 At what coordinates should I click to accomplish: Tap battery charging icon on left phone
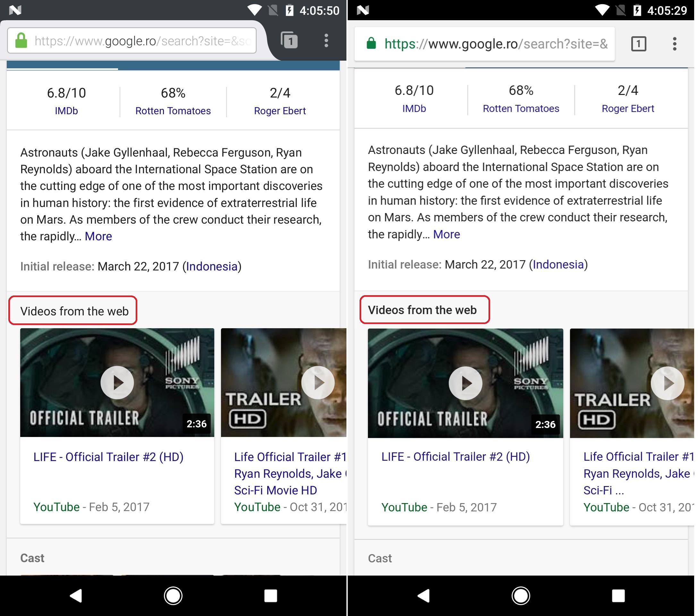pyautogui.click(x=290, y=10)
